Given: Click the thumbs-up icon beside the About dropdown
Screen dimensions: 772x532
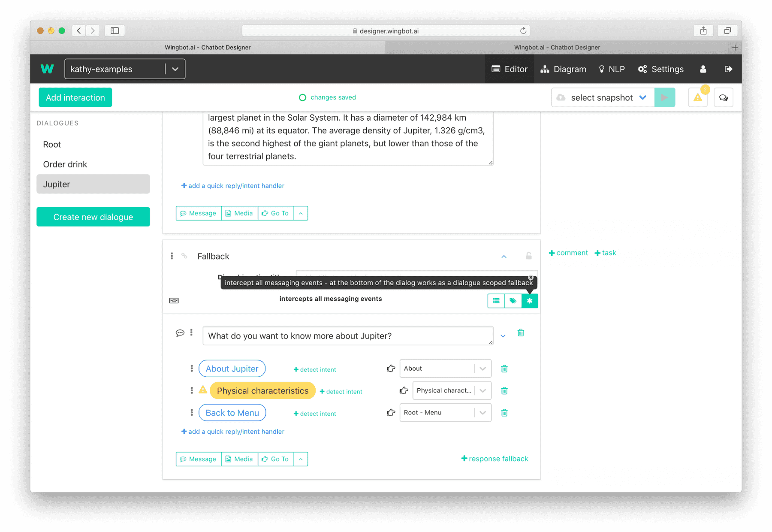Looking at the screenshot, I should click(x=390, y=368).
